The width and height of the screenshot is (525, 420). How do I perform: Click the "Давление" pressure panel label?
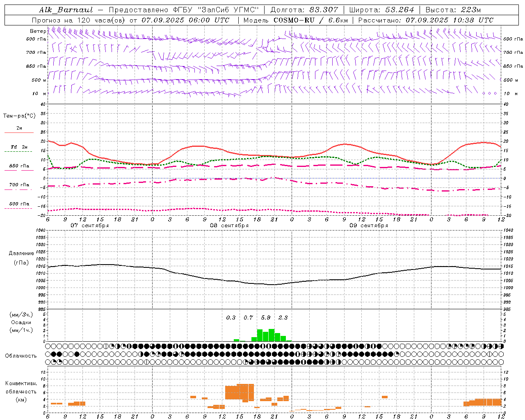pyautogui.click(x=21, y=253)
